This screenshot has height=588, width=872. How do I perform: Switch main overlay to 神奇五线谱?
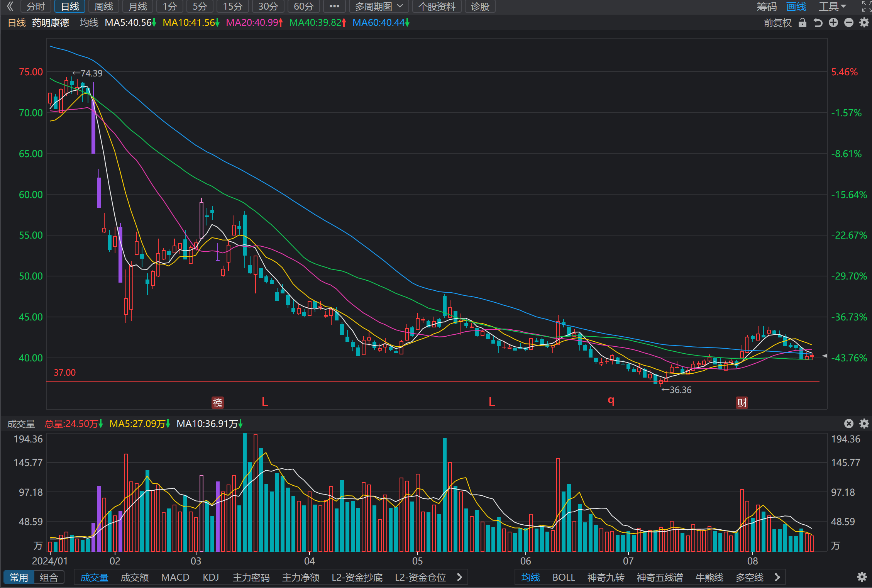coord(660,577)
